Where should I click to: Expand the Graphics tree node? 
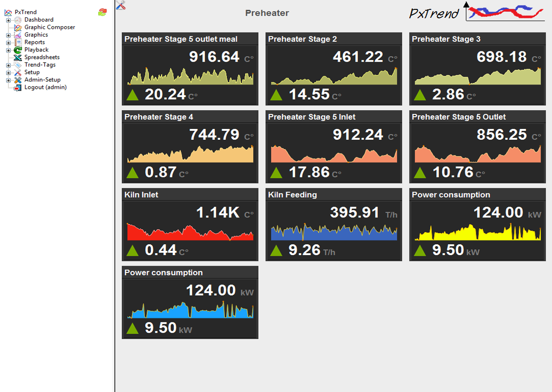[8, 35]
